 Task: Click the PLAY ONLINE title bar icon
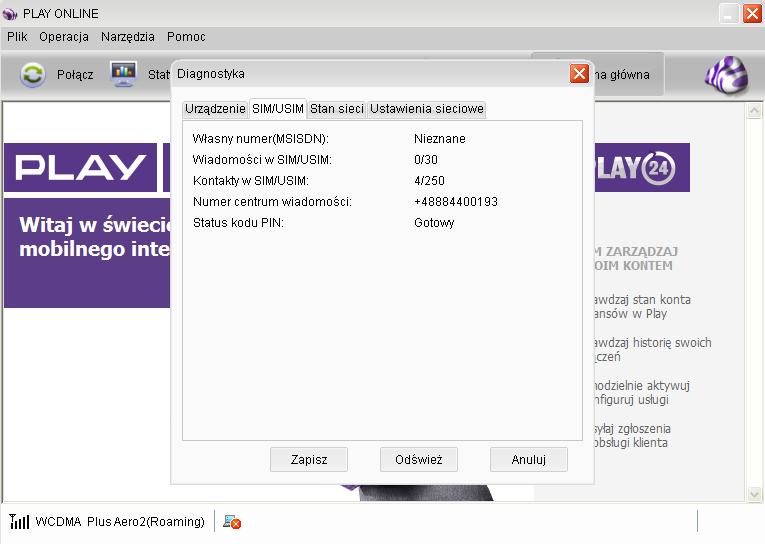click(10, 13)
